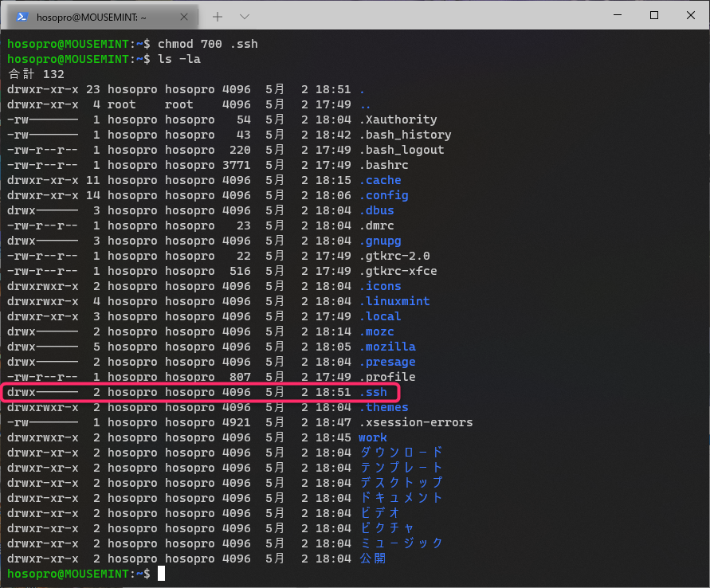Click the .presage directory name
The width and height of the screenshot is (710, 588).
click(387, 363)
